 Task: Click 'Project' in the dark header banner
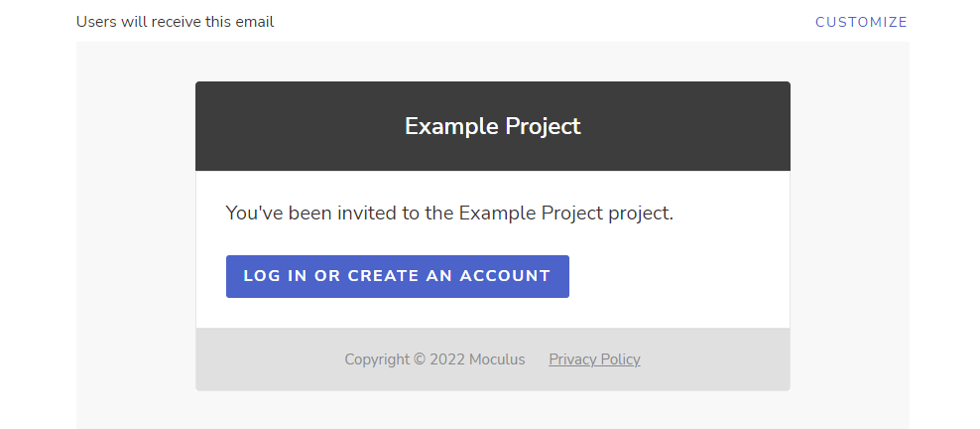tap(544, 126)
